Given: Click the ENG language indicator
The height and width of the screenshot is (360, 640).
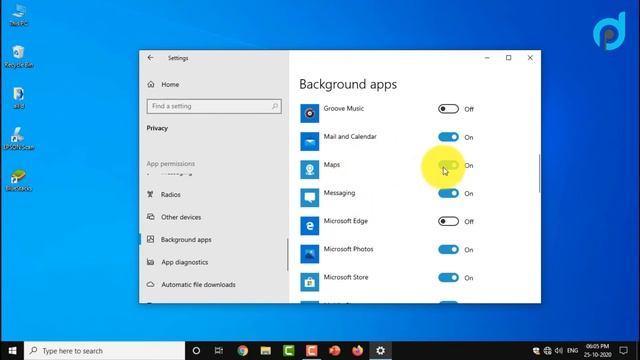Looking at the screenshot, I should tap(573, 351).
